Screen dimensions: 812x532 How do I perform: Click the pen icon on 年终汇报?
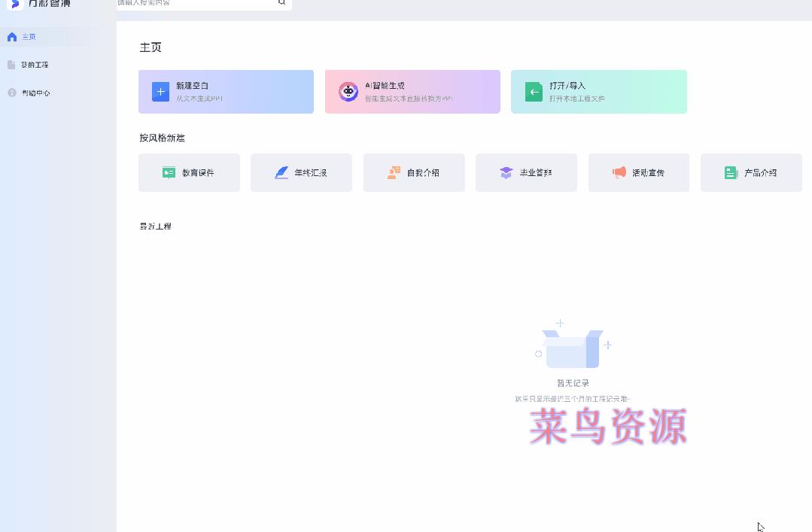pyautogui.click(x=281, y=172)
